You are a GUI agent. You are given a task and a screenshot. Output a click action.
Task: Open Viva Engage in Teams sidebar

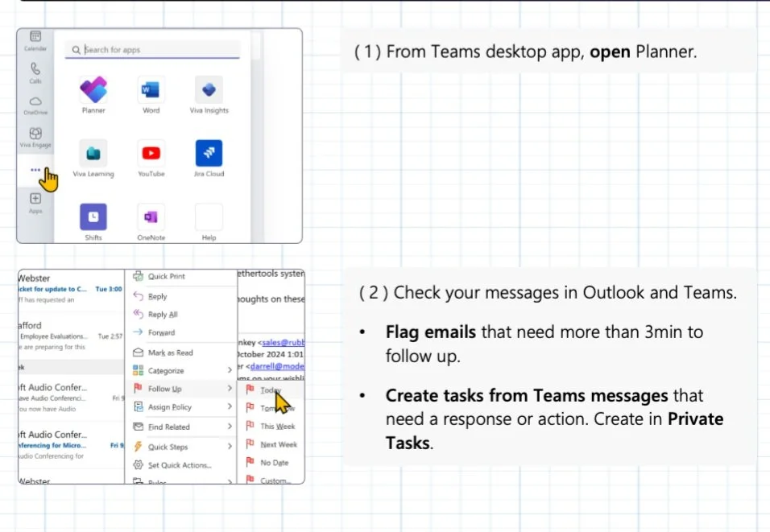(x=35, y=137)
